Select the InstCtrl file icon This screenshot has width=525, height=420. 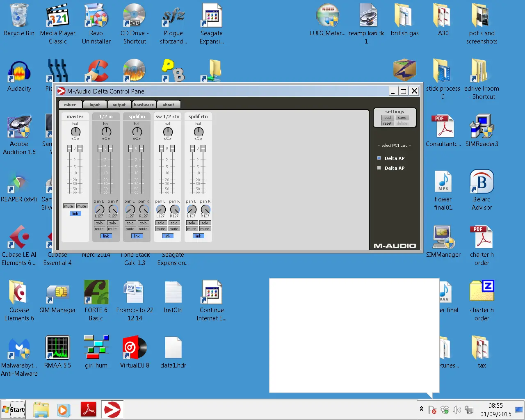pyautogui.click(x=173, y=297)
